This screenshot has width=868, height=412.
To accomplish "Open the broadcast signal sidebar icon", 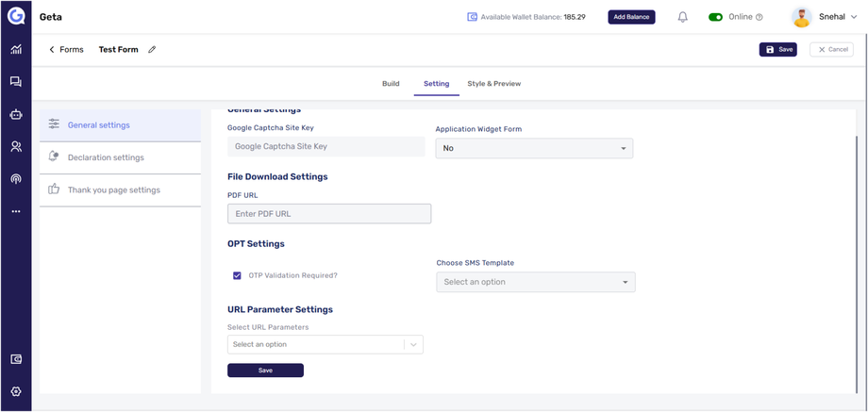I will (x=15, y=178).
